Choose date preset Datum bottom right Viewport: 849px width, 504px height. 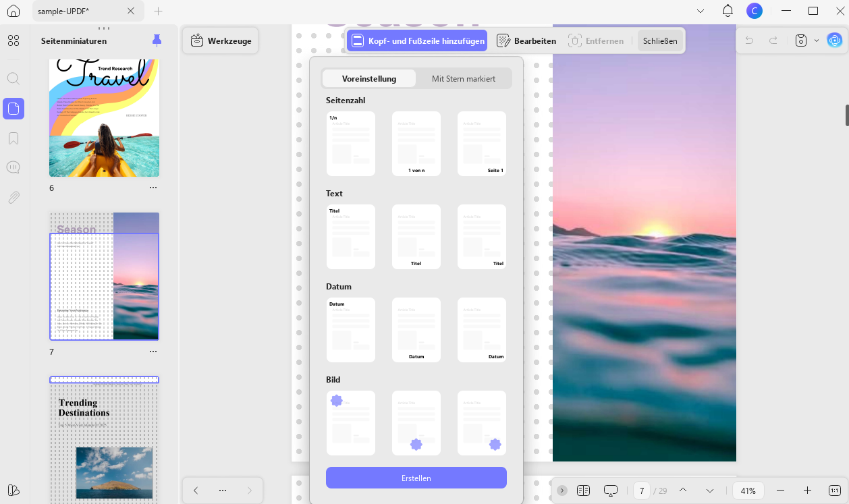pos(482,330)
